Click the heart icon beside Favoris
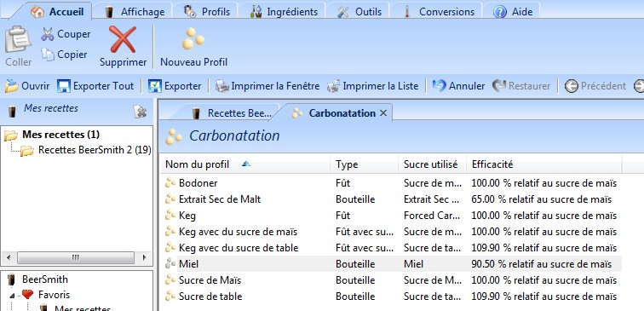644x311 pixels. click(27, 295)
